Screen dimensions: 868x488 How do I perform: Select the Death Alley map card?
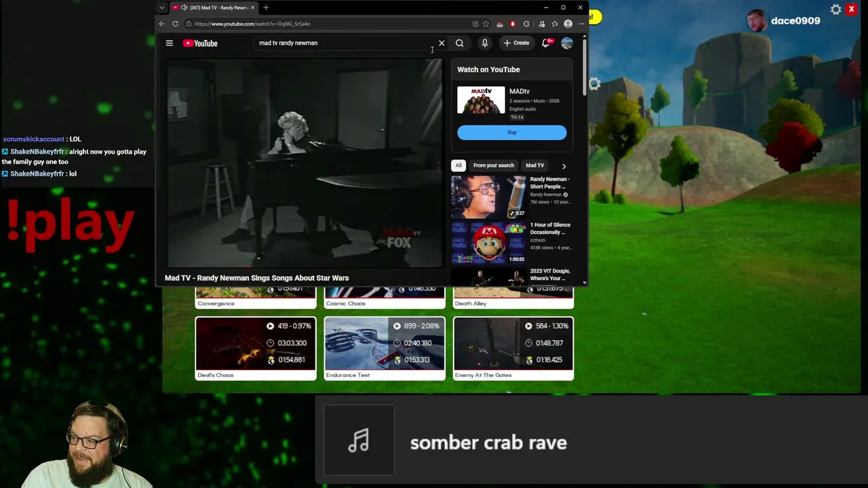click(513, 297)
